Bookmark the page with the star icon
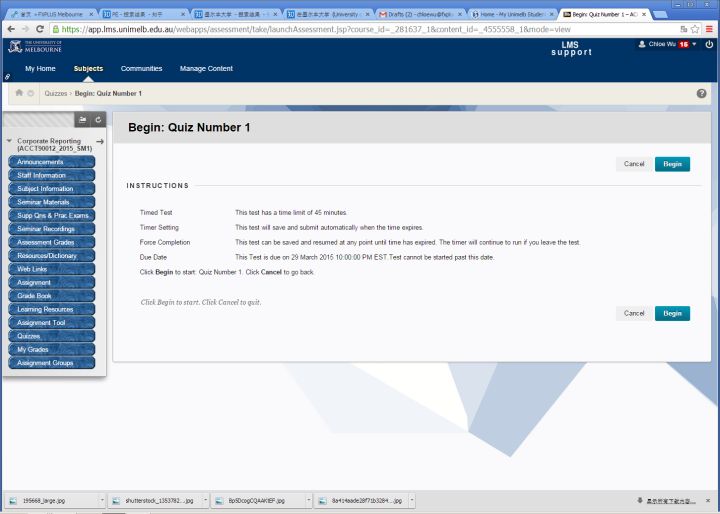The height and width of the screenshot is (514, 720). [x=694, y=29]
